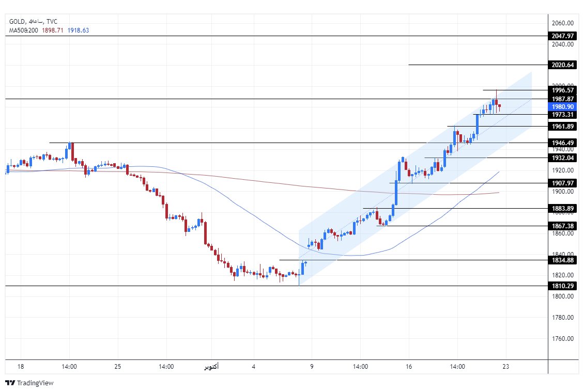Select date 25 on time axis

118,367
